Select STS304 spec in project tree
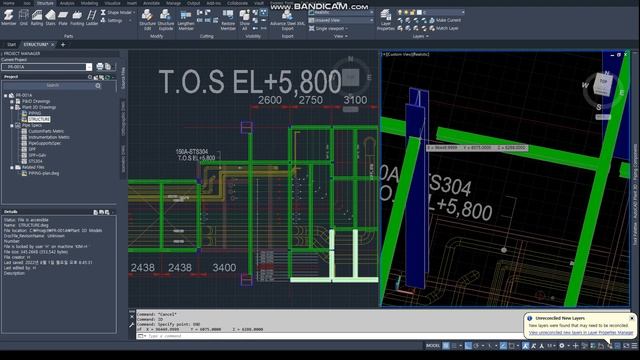This screenshot has width=640, height=360. (x=36, y=161)
